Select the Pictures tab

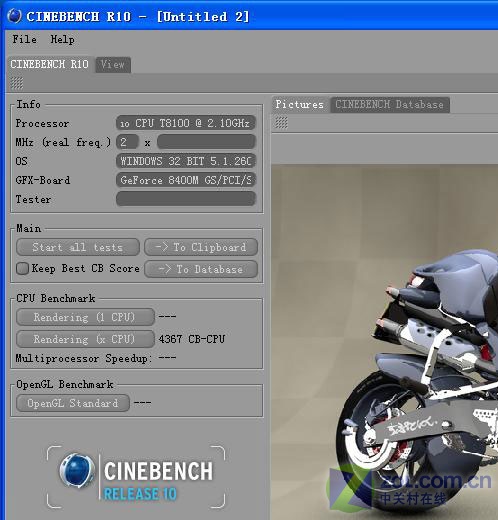click(300, 105)
